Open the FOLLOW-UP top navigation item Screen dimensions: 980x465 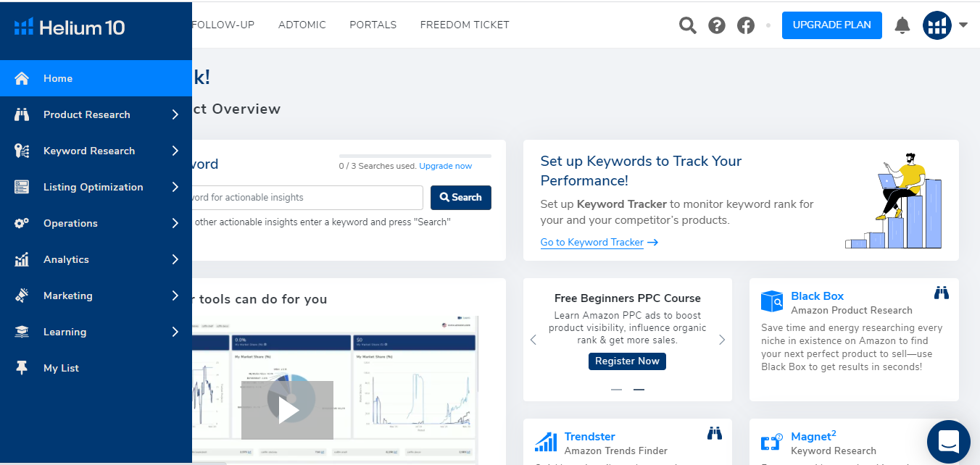click(223, 25)
